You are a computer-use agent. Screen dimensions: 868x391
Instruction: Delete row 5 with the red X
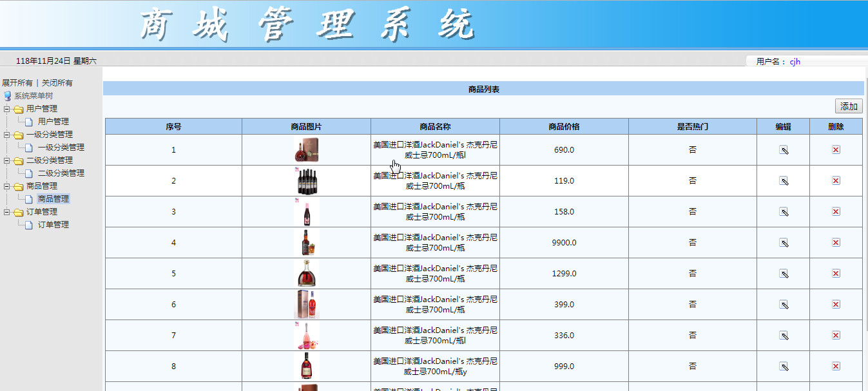coord(836,274)
